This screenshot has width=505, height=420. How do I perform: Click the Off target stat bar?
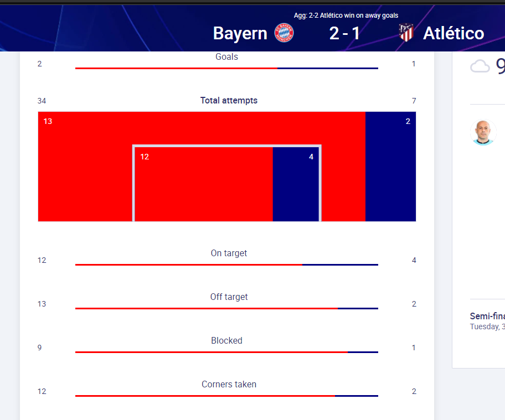(x=226, y=308)
